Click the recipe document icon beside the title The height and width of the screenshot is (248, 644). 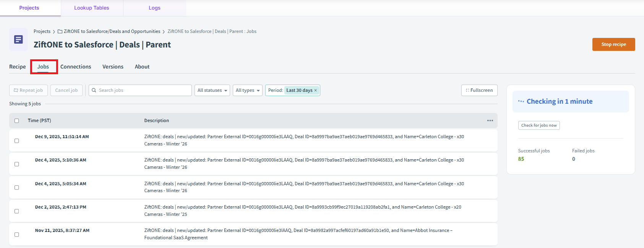point(18,39)
